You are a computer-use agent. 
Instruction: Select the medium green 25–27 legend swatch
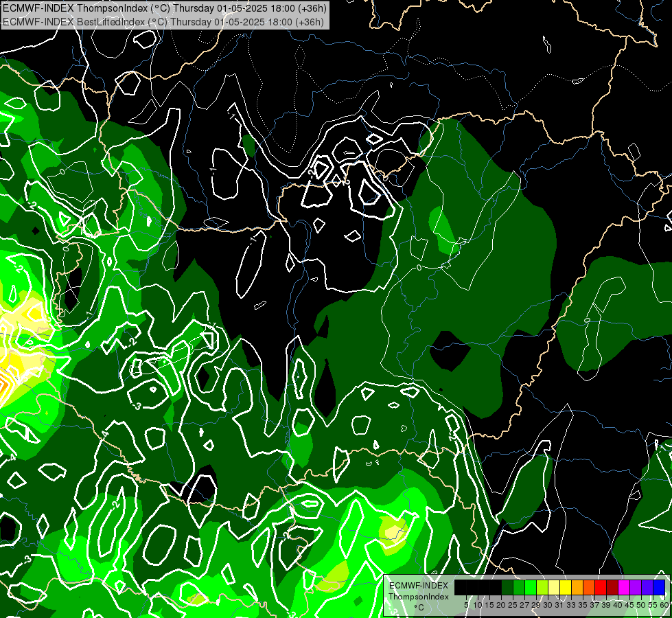coord(518,587)
